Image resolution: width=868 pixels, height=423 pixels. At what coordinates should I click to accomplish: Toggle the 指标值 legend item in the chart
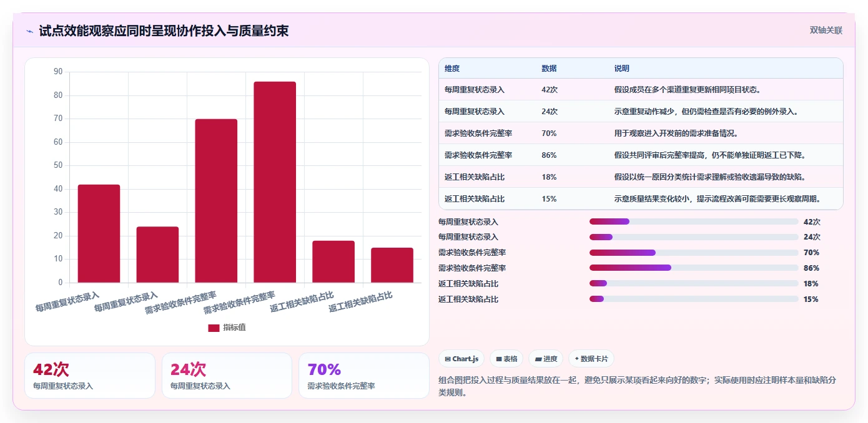pos(227,328)
